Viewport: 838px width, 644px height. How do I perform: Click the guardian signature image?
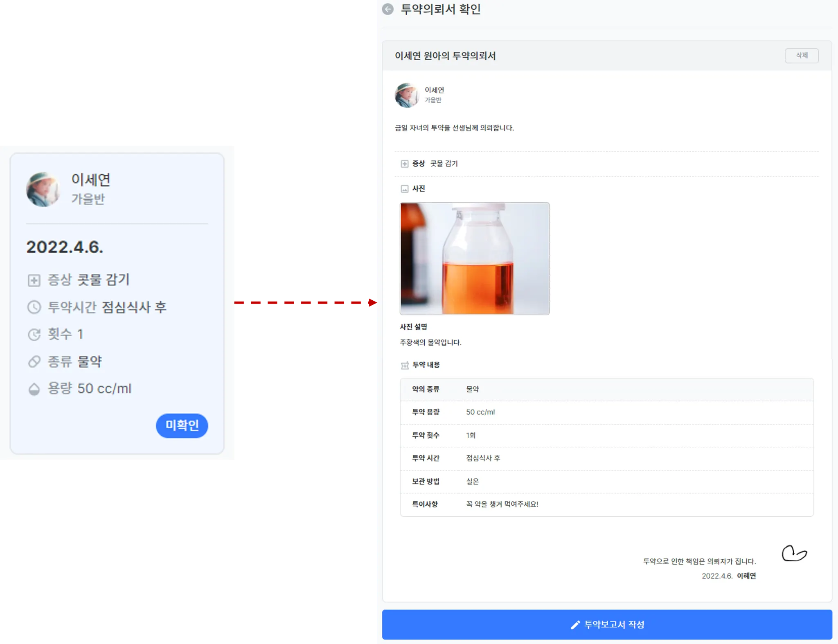(x=794, y=553)
